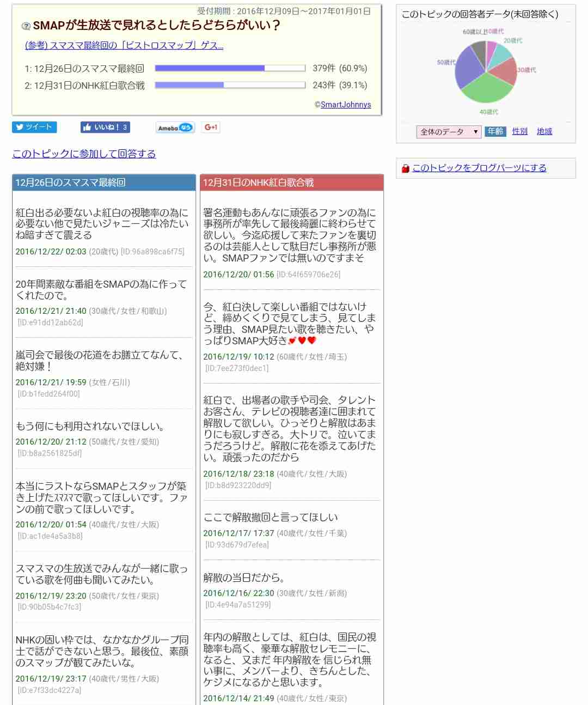Screen dimensions: 588x705
Task: Click comment ID b1fedd264f00
Action: click(x=48, y=394)
